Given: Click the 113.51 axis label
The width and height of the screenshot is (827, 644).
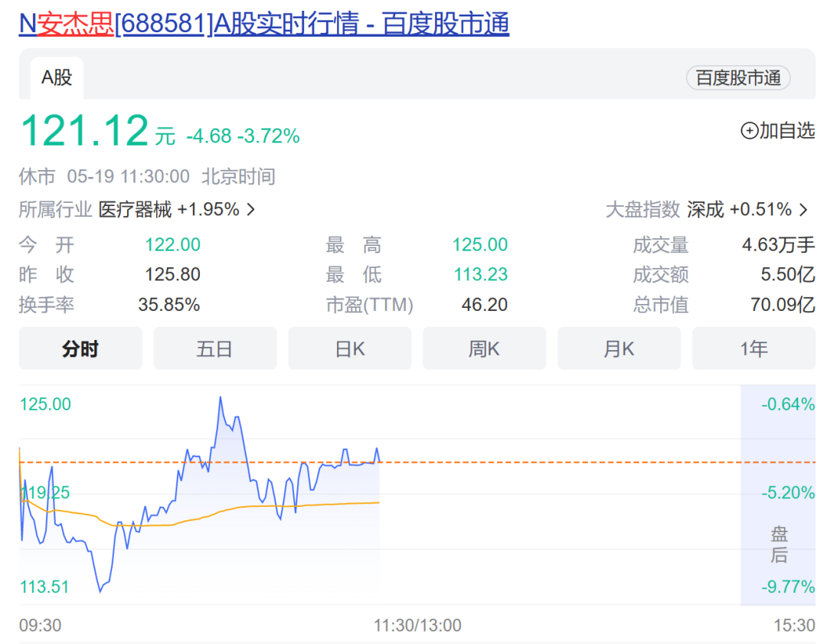Looking at the screenshot, I should click(44, 587).
